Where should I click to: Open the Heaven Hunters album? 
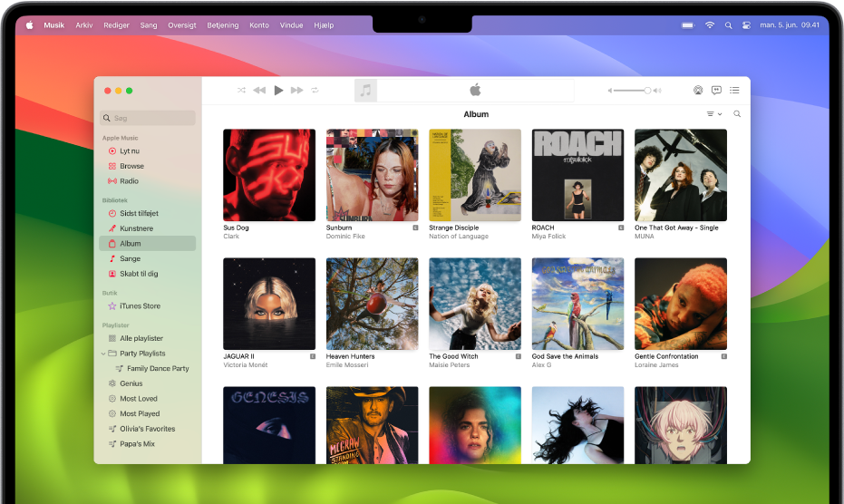click(x=372, y=304)
